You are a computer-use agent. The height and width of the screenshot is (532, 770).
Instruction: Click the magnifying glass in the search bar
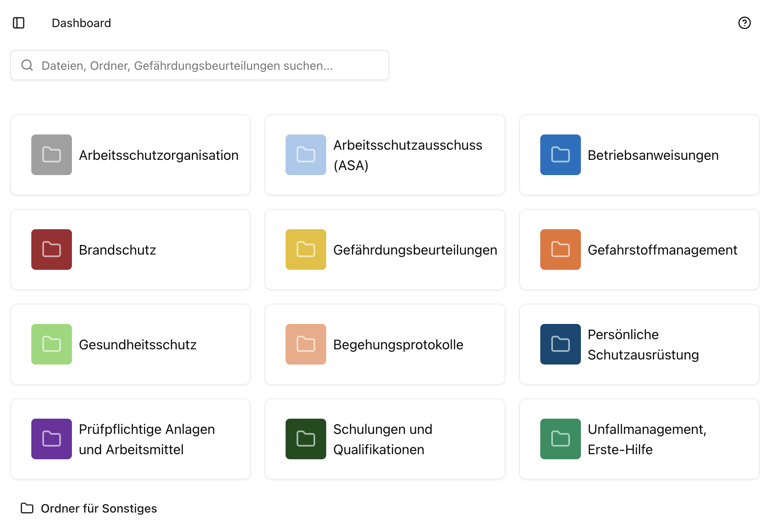27,65
